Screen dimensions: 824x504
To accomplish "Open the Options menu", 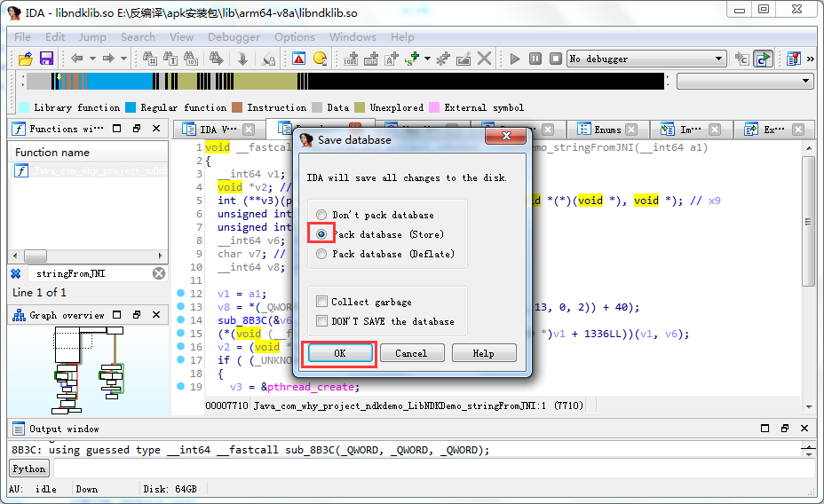I will click(x=294, y=37).
